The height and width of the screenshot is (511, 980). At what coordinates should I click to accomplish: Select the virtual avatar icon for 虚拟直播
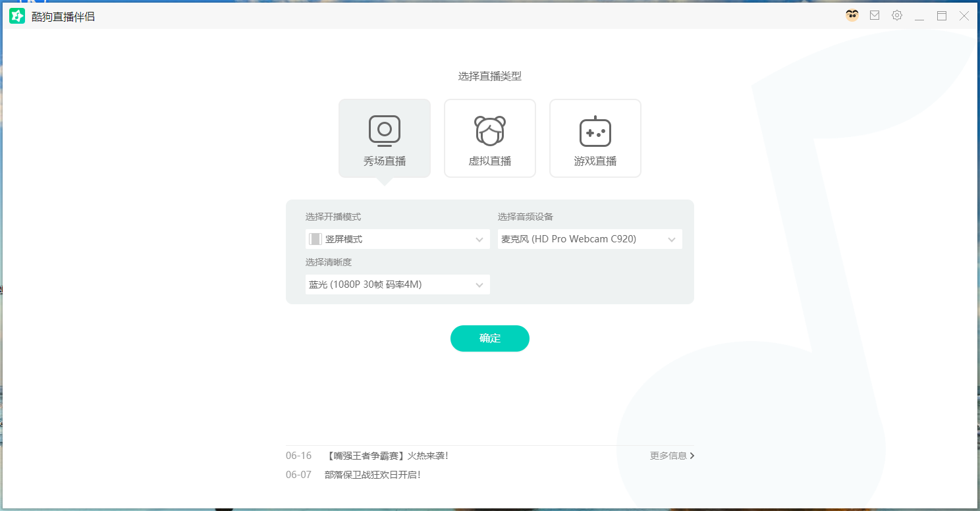click(x=490, y=130)
